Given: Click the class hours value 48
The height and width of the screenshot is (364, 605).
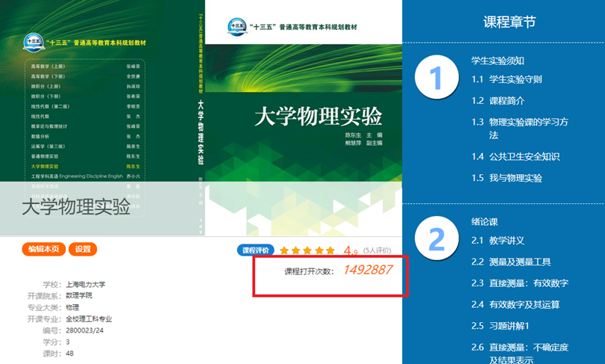Looking at the screenshot, I should [70, 354].
